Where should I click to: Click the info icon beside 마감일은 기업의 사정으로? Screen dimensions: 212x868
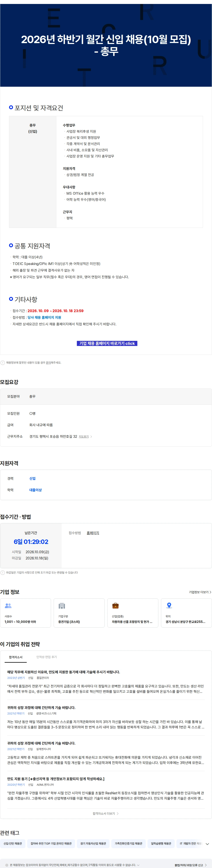(3, 572)
